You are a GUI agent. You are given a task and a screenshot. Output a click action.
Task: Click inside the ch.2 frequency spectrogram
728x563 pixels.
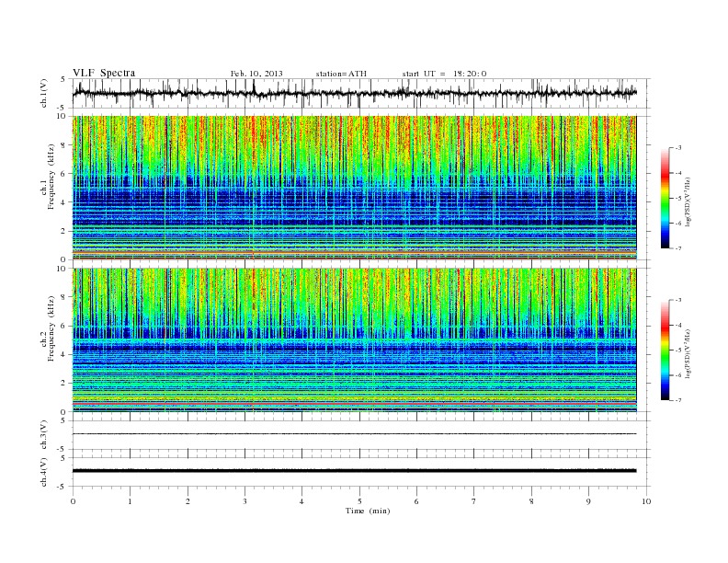point(354,340)
